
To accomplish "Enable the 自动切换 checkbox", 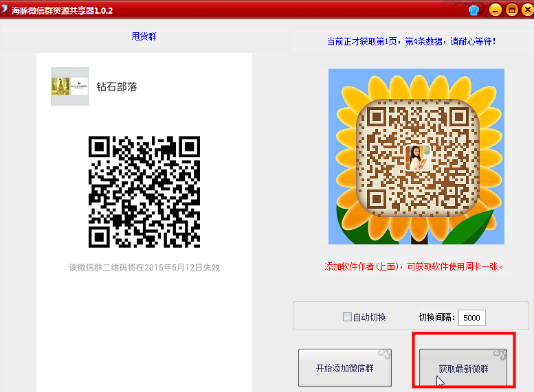I will (x=347, y=317).
